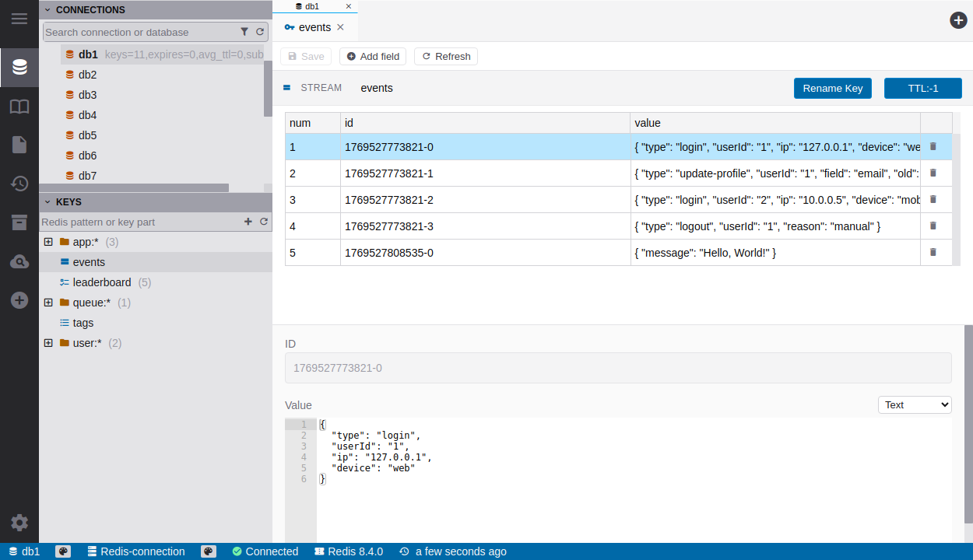
Task: Click the Rename Key button
Action: tap(832, 88)
